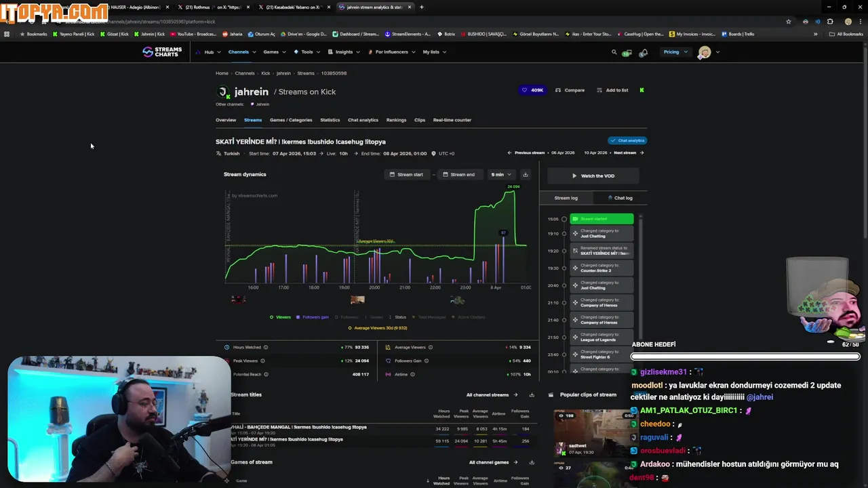
Task: Toggle the Total Messages series in legend
Action: click(x=429, y=317)
